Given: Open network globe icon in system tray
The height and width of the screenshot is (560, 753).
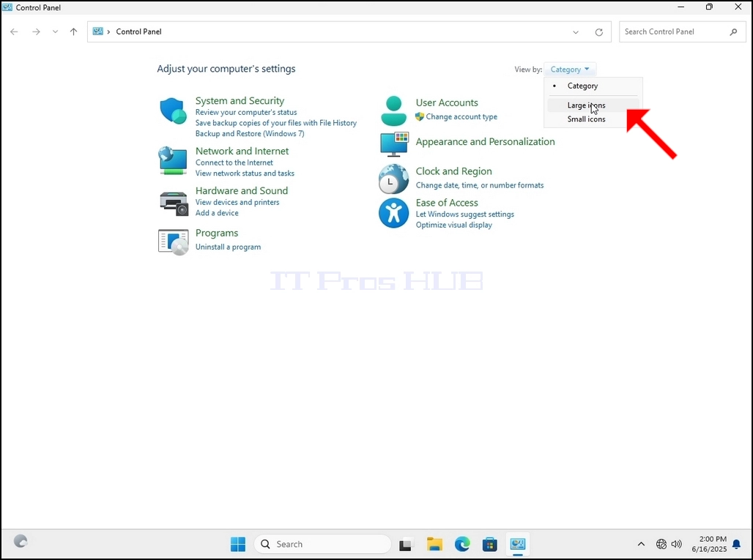Looking at the screenshot, I should point(661,544).
